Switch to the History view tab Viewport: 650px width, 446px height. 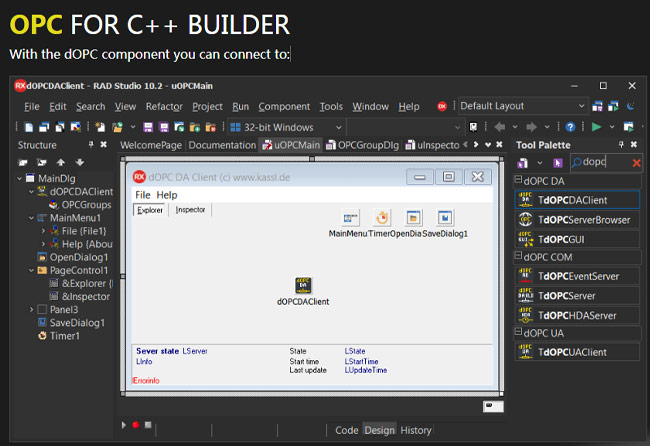(x=416, y=430)
